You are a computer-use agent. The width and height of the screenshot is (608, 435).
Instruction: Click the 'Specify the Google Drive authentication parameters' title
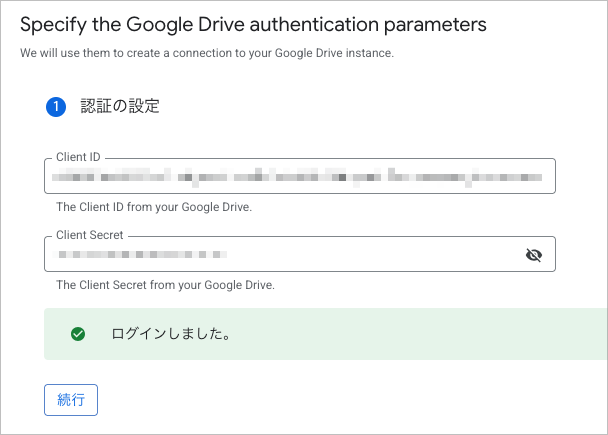[x=253, y=24]
